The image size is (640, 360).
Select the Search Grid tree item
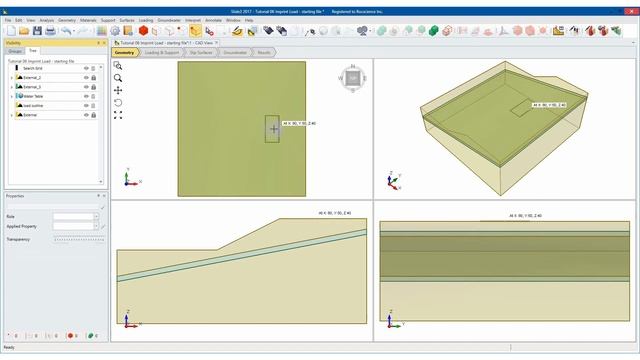pyautogui.click(x=33, y=68)
